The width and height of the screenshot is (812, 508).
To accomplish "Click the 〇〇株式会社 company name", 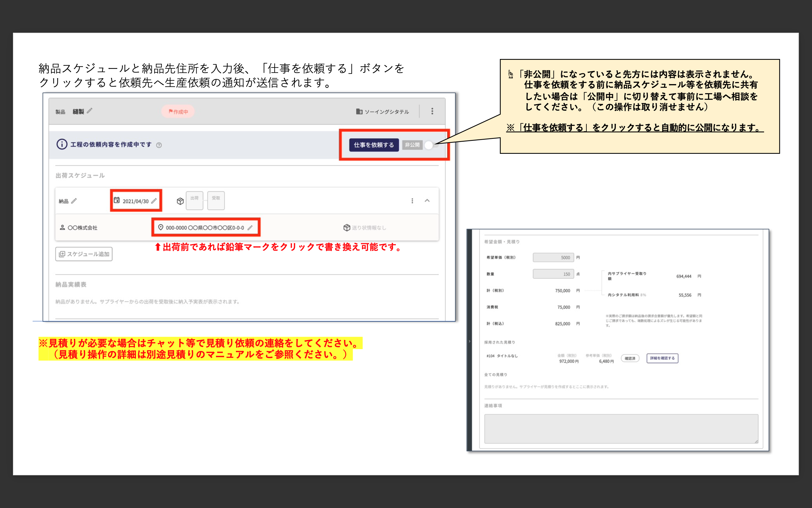I will 83,228.
